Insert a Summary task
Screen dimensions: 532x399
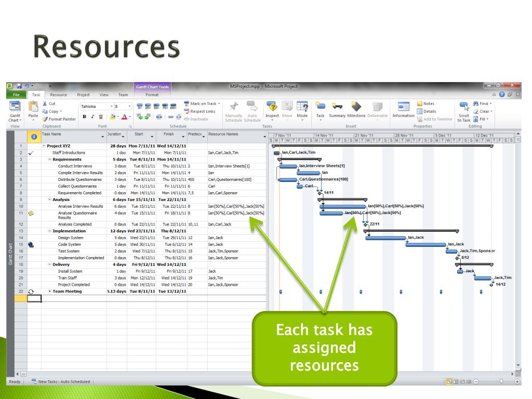pos(337,110)
